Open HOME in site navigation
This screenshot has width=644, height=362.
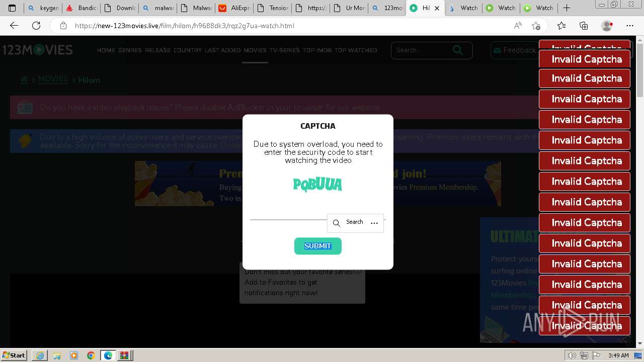pyautogui.click(x=106, y=50)
